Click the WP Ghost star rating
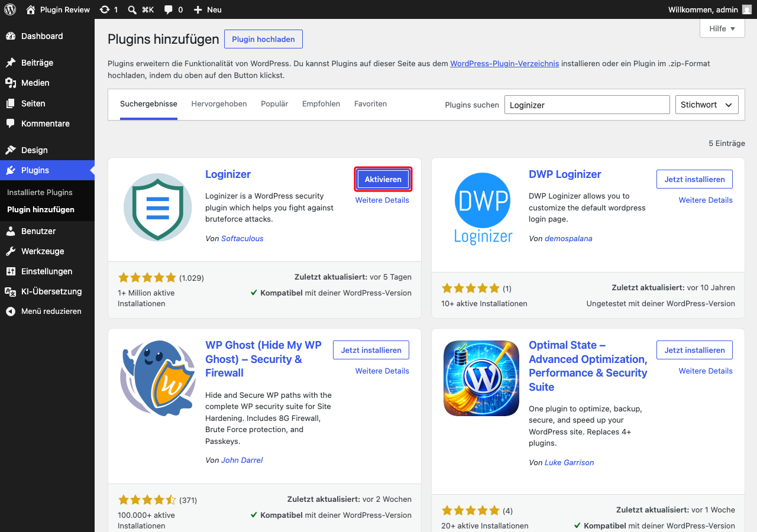This screenshot has height=532, width=757. coord(147,500)
